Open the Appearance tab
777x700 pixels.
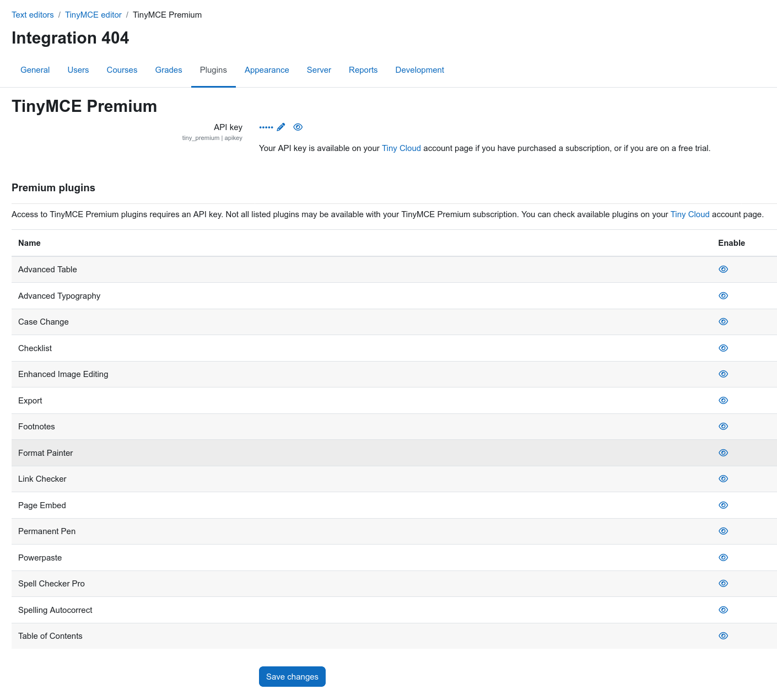tap(267, 70)
